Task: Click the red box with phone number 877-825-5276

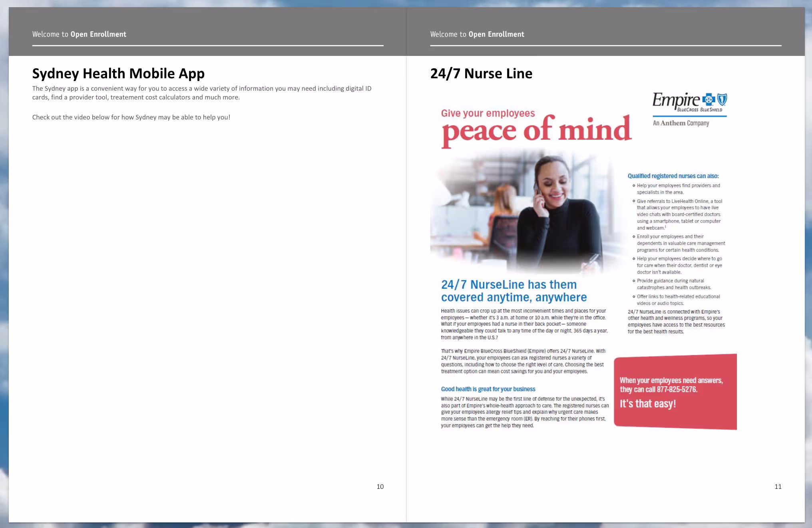Action: pyautogui.click(x=675, y=392)
